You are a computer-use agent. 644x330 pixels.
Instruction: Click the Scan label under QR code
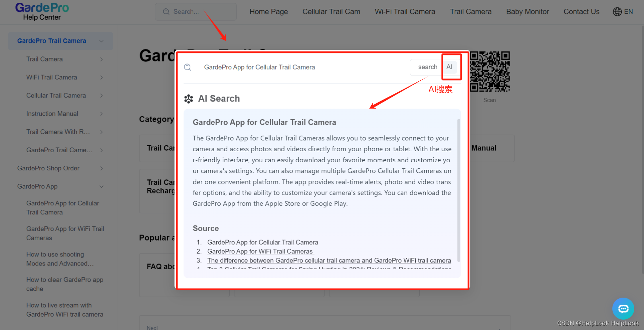pos(490,100)
